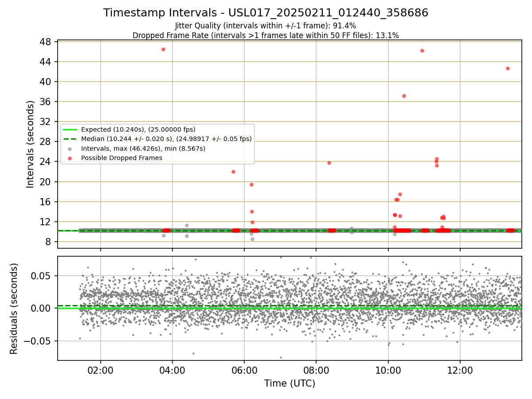The height and width of the screenshot is (399, 532).
Task: Click the 10:00 x-axis tick label
Action: (388, 371)
